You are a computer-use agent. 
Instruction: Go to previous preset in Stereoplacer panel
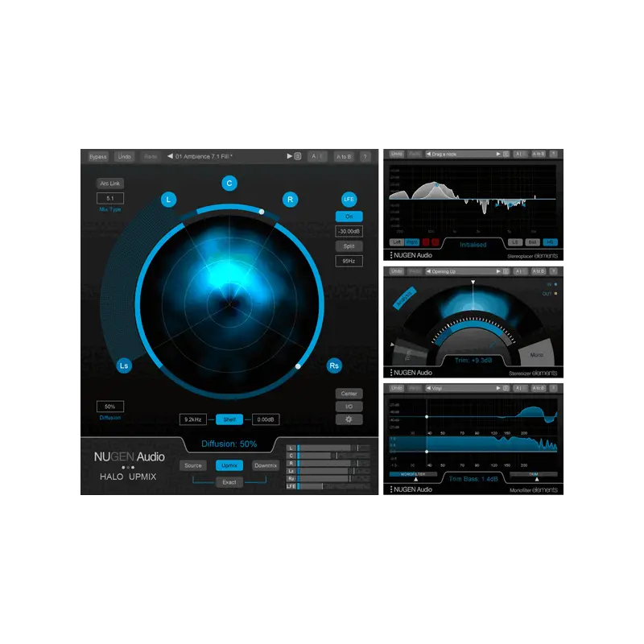point(428,154)
